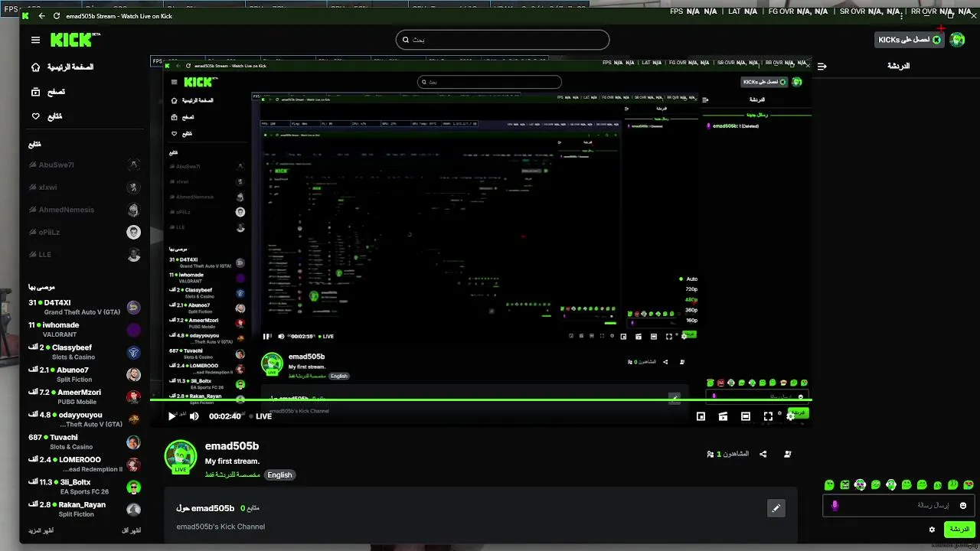The image size is (980, 551).
Task: Open viewers count المشاهدون
Action: coord(728,454)
